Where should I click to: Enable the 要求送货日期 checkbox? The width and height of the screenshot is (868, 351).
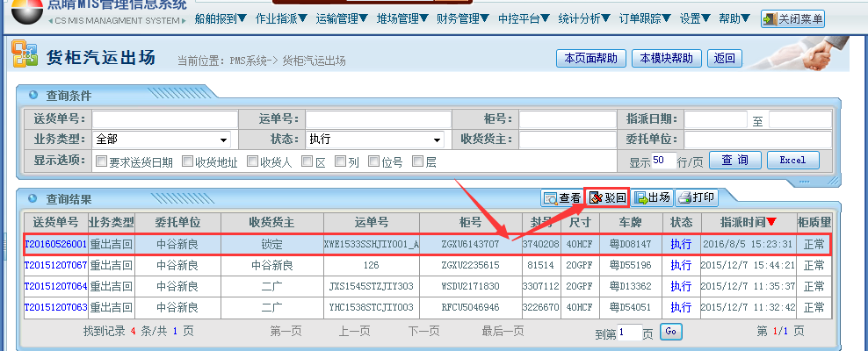click(101, 161)
